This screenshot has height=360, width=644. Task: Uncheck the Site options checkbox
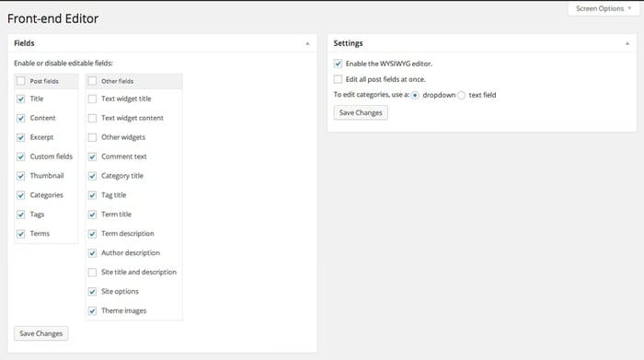point(92,292)
